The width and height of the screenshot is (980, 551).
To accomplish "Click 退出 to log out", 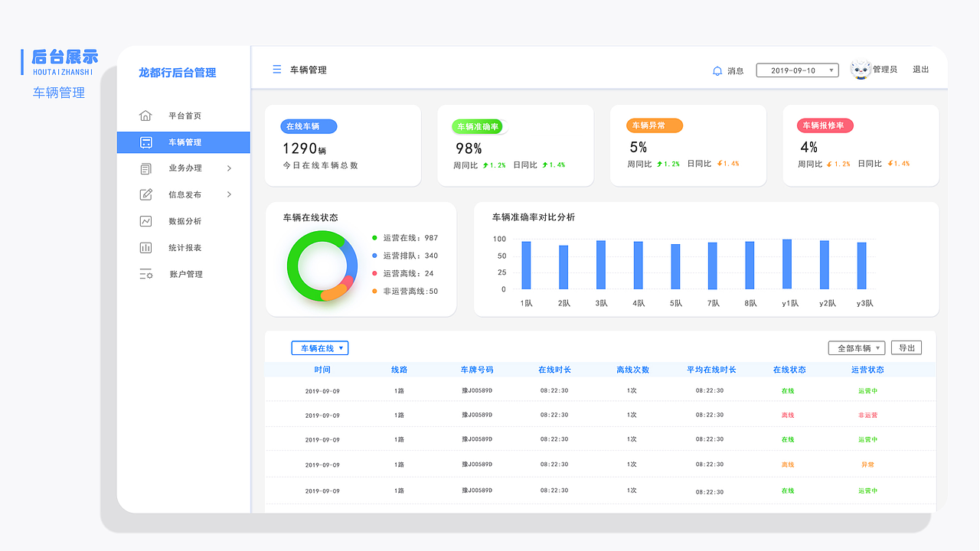I will [x=920, y=70].
